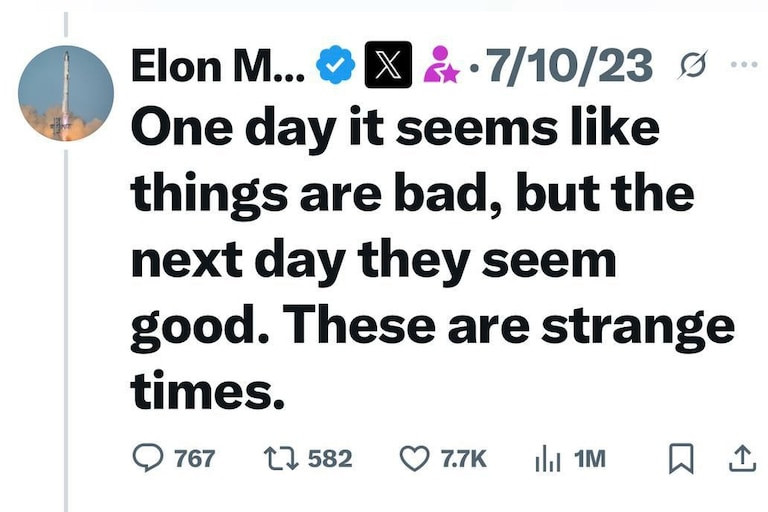Open view analytics bar chart icon

tap(548, 458)
